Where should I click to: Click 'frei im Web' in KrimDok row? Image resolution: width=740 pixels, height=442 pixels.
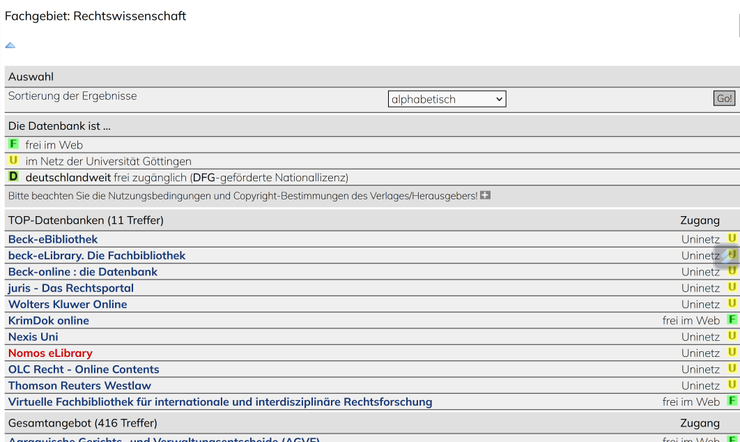[691, 321]
